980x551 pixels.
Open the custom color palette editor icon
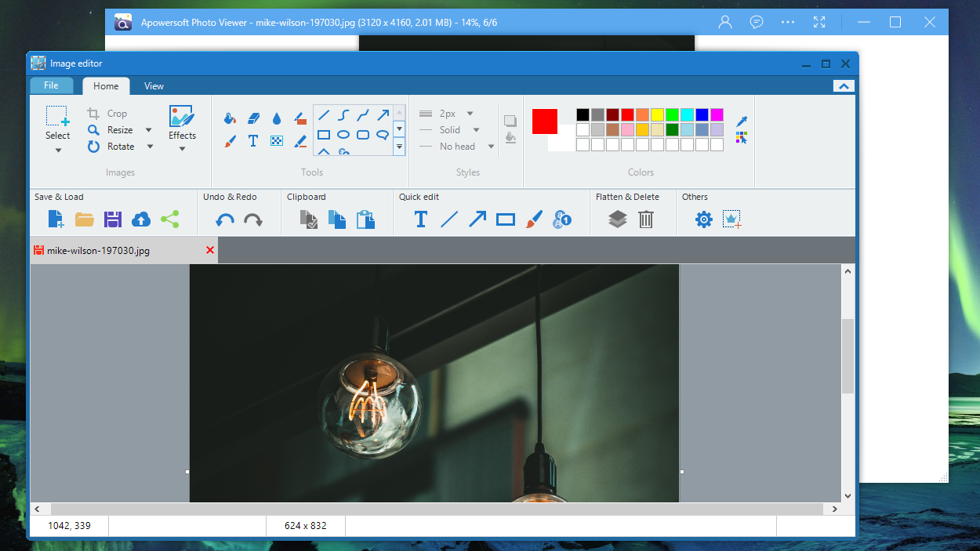point(742,137)
